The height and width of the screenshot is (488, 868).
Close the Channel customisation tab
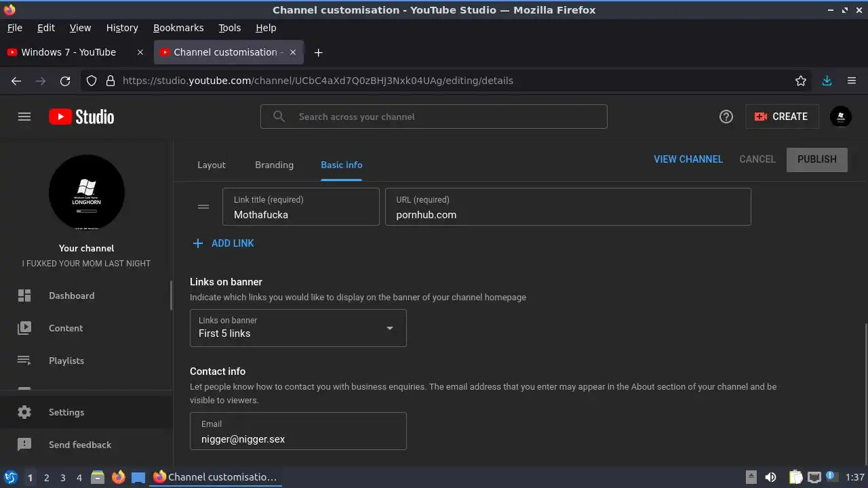tap(293, 52)
